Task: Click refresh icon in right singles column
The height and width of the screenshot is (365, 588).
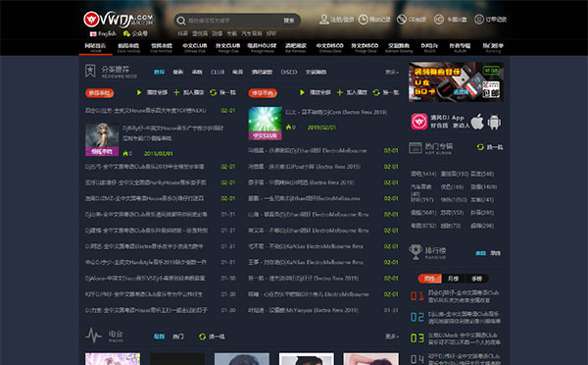Action: [376, 92]
